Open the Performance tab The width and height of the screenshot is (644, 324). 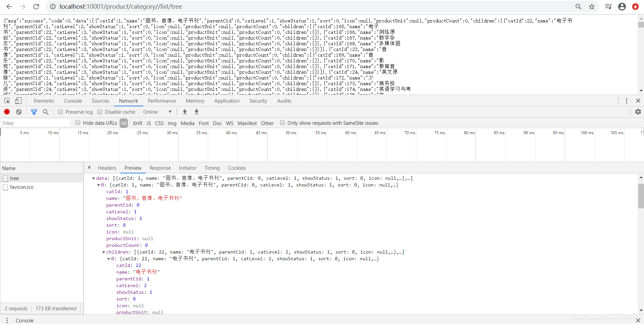(x=162, y=101)
